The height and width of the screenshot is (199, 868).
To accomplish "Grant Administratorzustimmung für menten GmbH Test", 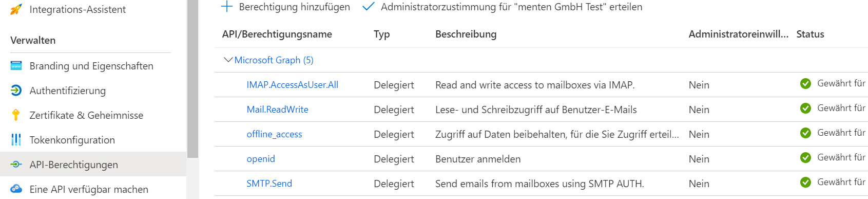I will point(502,7).
